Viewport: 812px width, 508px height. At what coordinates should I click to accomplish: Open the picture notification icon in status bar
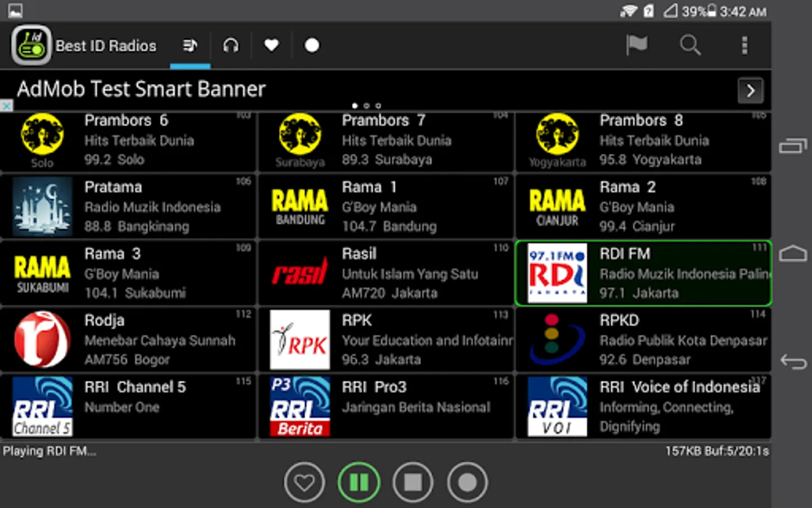point(15,10)
